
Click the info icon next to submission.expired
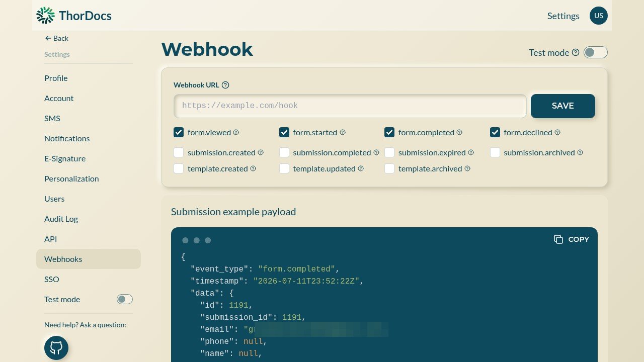pos(471,152)
